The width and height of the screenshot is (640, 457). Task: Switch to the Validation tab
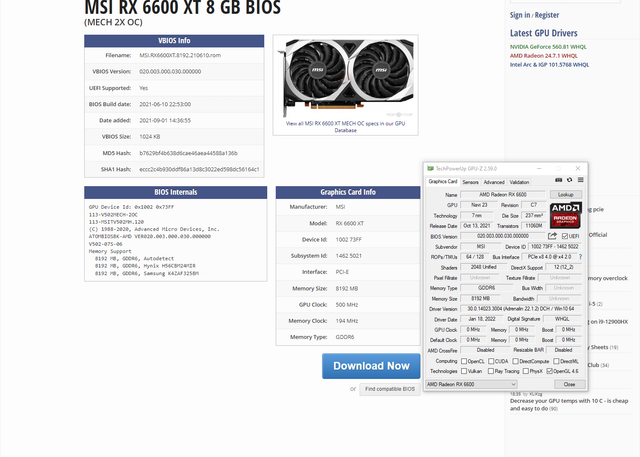pos(519,182)
